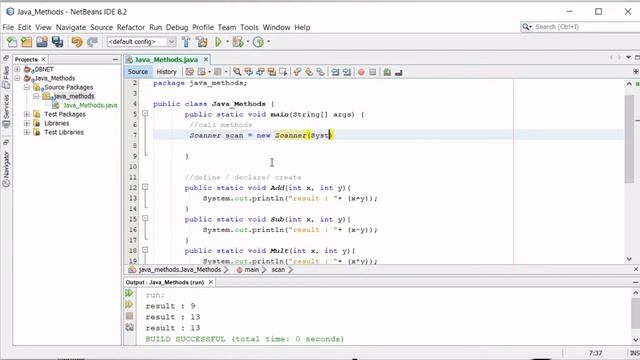Open the Navigator side tab
The image size is (640, 360).
(x=6, y=169)
